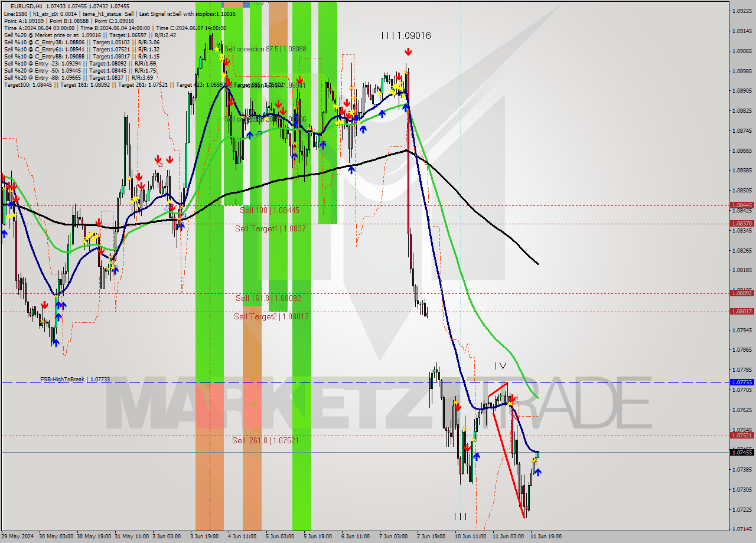The height and width of the screenshot is (543, 756).
Task: Click the 'Sell %20 @ Entry -88: 1.09665' line
Action: click(x=78, y=77)
